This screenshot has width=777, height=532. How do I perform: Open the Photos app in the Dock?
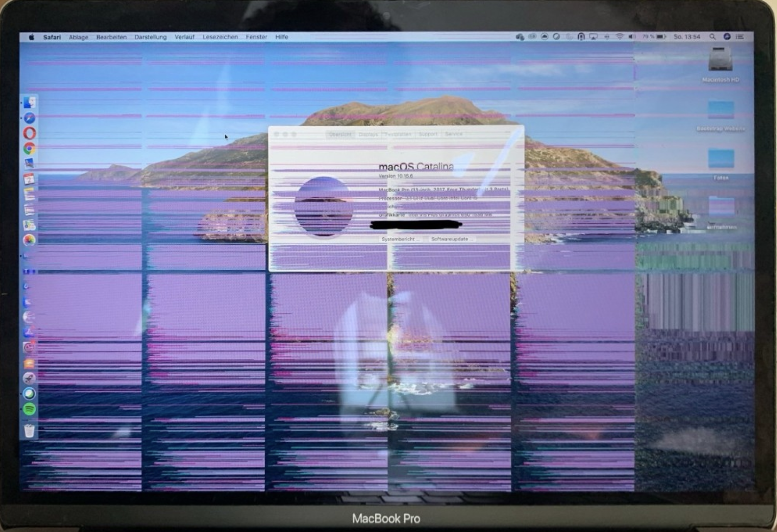pyautogui.click(x=29, y=240)
